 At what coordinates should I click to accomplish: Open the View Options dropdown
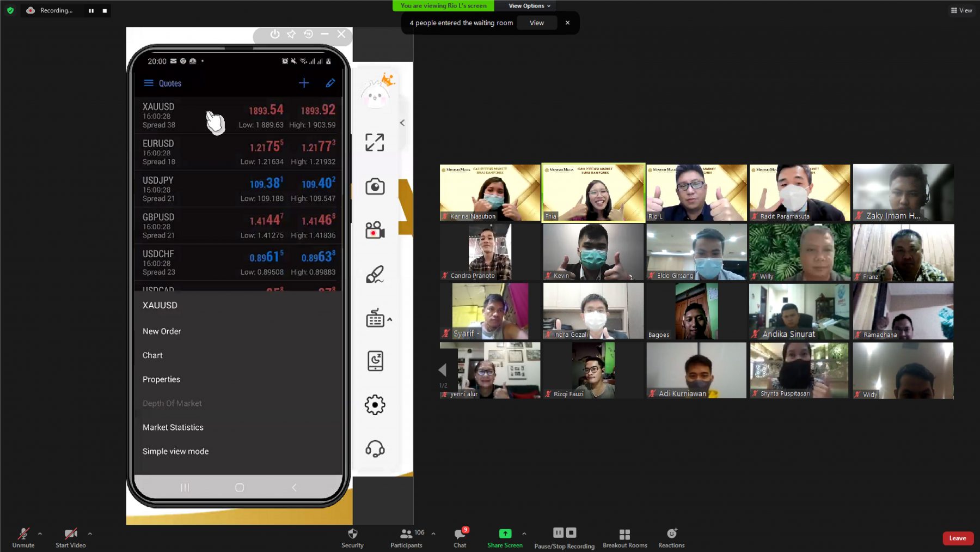529,5
